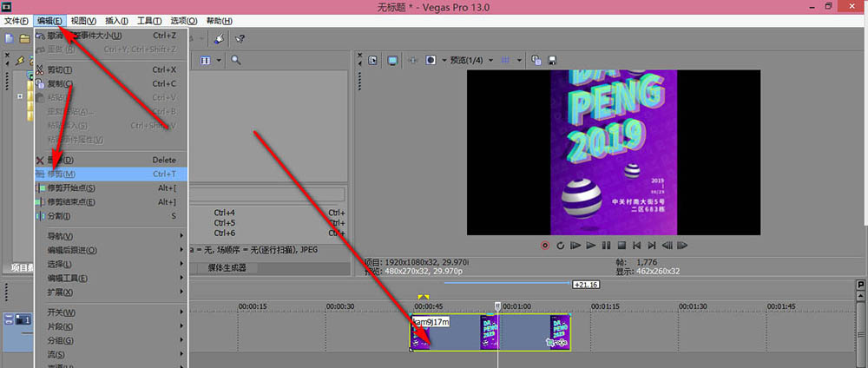
Task: Click the magnifier search icon in media panel
Action: coord(236,60)
